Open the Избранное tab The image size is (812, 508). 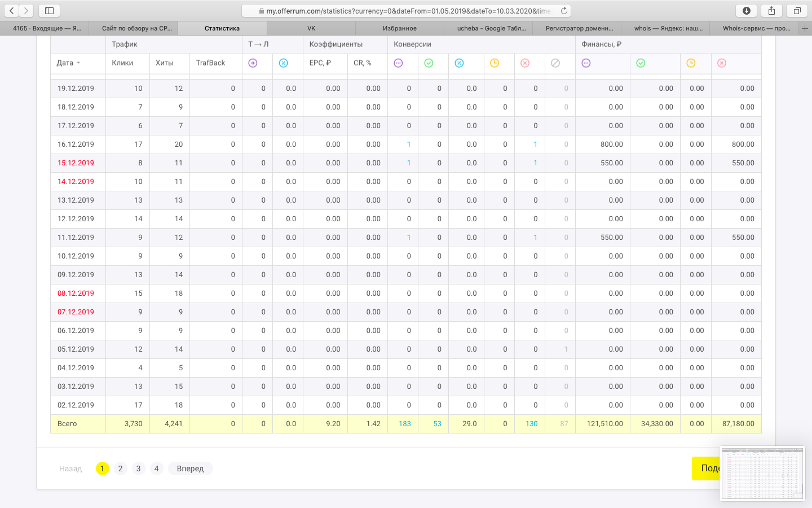(x=400, y=28)
